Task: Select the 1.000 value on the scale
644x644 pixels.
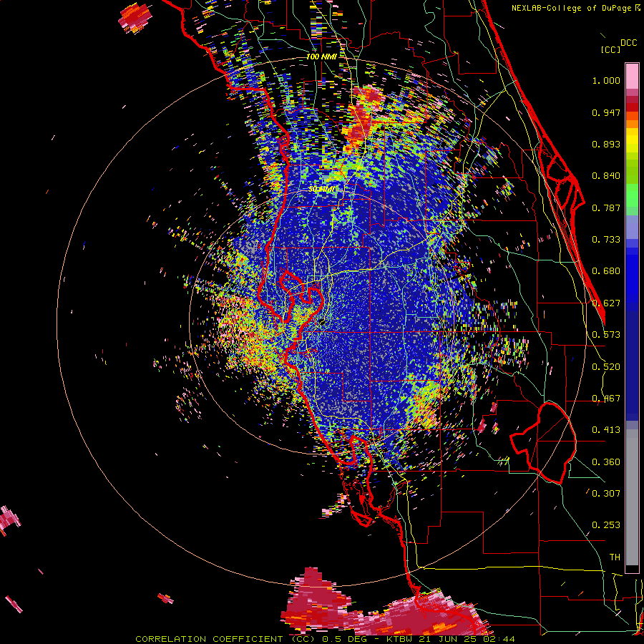Action: coord(606,80)
